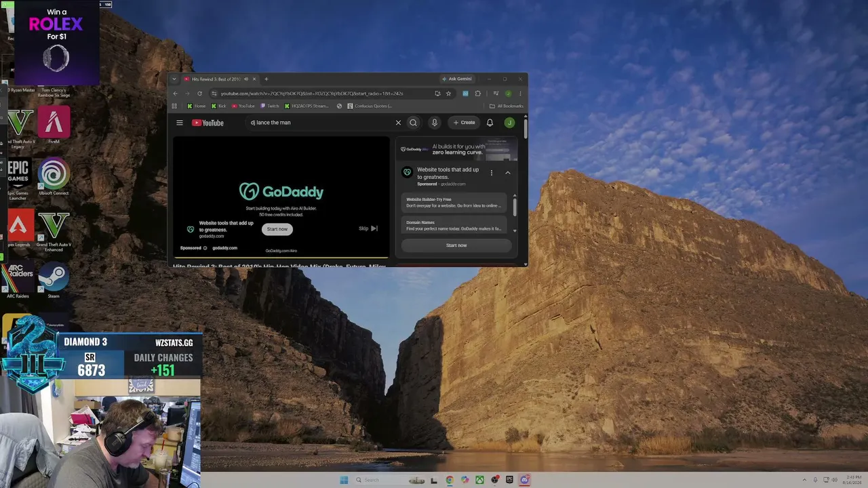
Task: Open the bookmarks bar apps grid icon
Action: point(174,106)
